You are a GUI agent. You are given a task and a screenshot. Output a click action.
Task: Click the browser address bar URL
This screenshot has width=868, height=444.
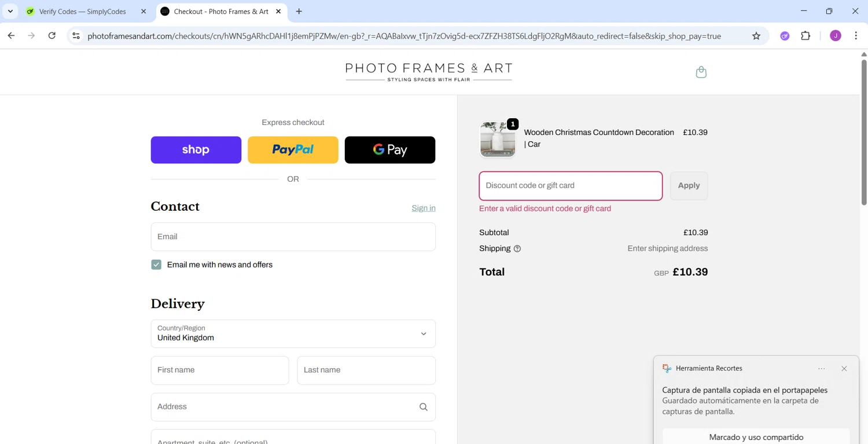pos(404,36)
